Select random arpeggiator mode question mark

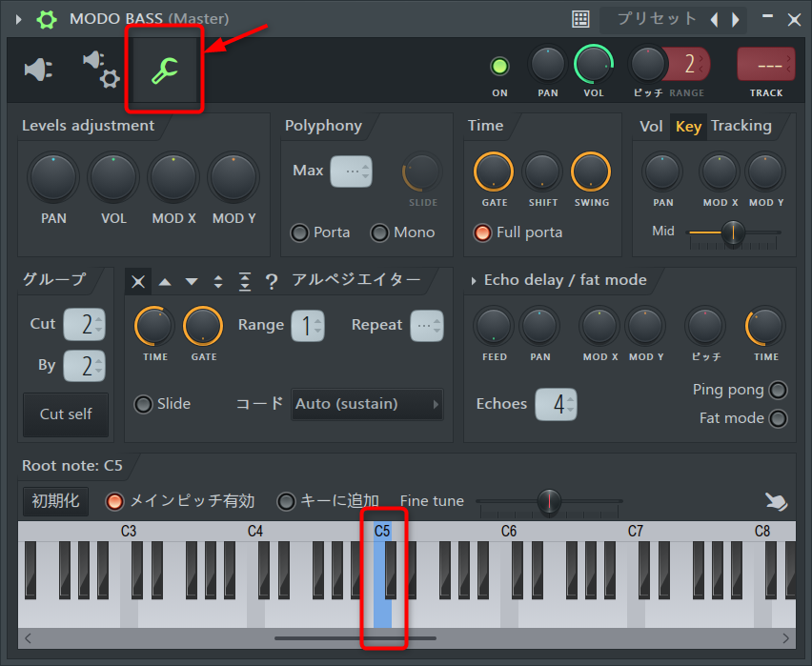tap(272, 281)
